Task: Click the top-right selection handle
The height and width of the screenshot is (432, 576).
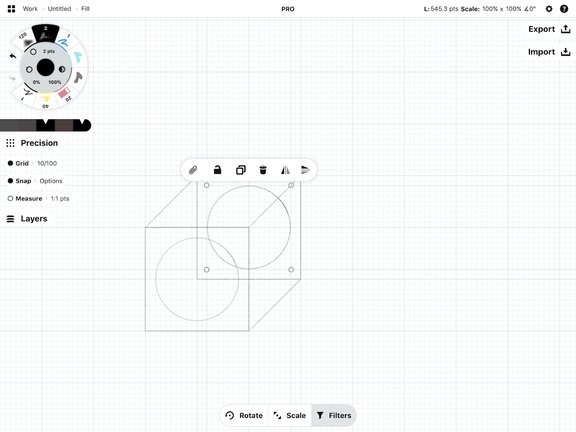Action: pos(291,185)
